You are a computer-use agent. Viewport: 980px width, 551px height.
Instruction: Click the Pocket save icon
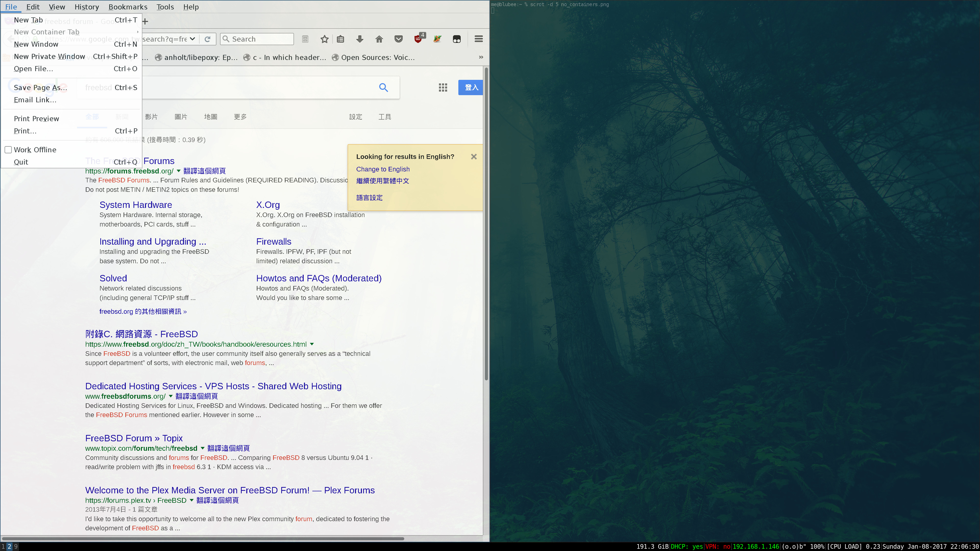[x=398, y=39]
